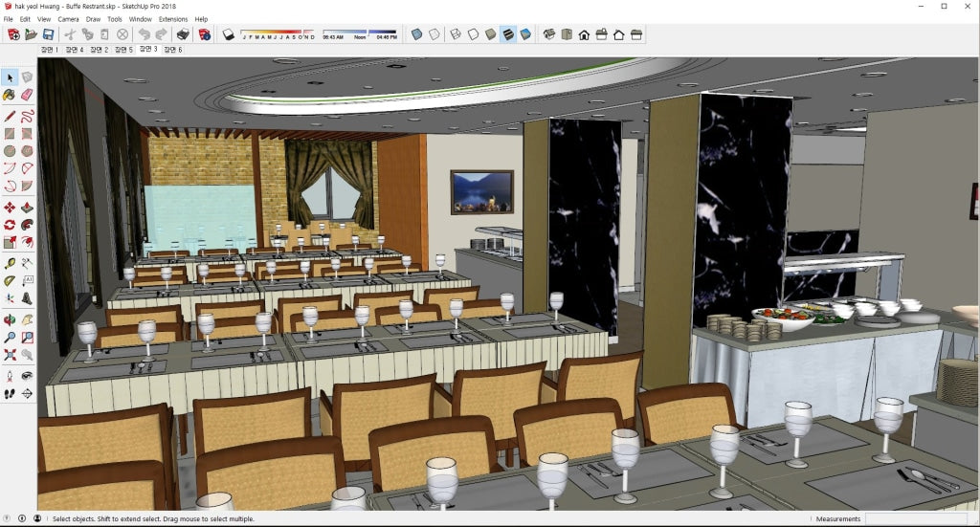Activate the Move tool
Screen dimensions: 980x527
click(10, 208)
